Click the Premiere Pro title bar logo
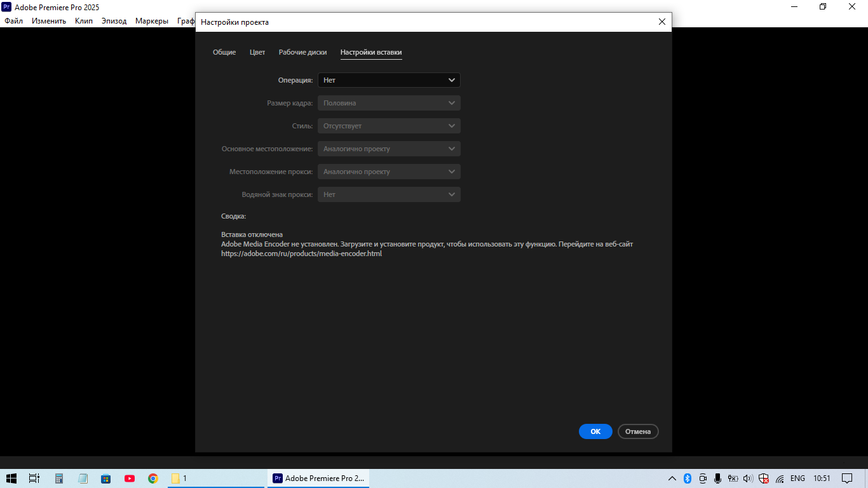This screenshot has width=868, height=488. coord(6,7)
